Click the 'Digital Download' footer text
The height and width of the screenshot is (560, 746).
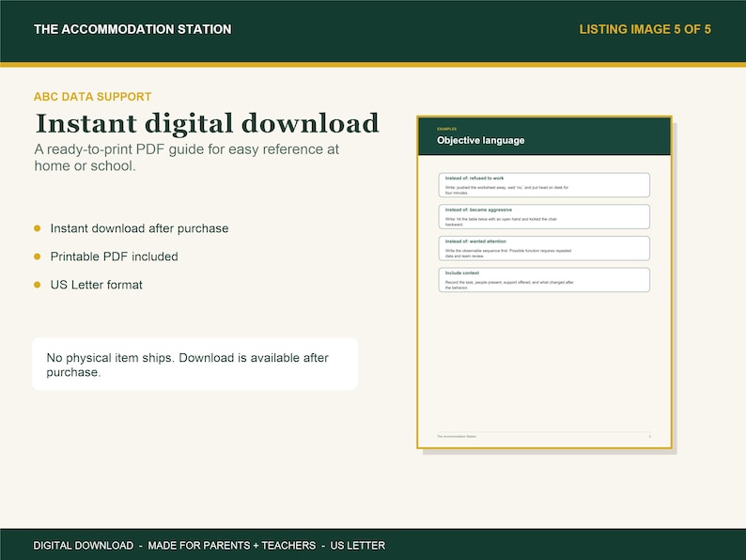[84, 545]
